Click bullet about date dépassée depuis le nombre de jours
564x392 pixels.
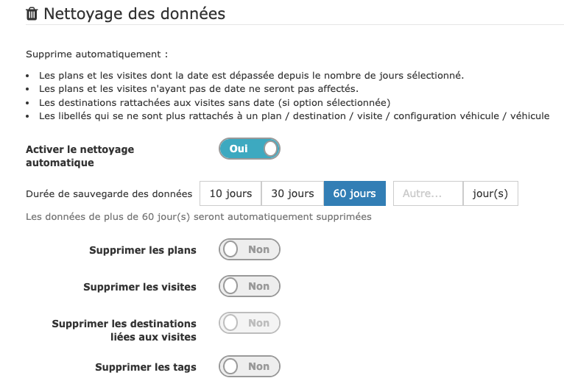(251, 76)
